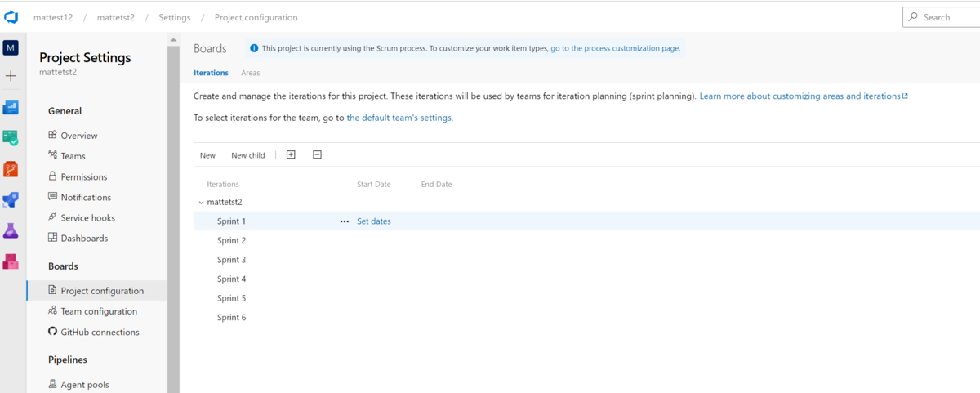Screen dimensions: 980x393
Task: Click the Permissions lock icon
Action: 53,176
